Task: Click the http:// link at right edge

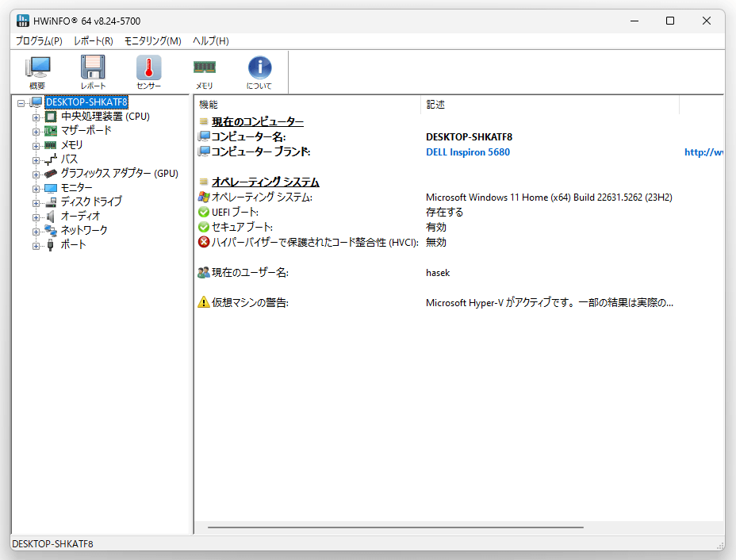Action: click(x=703, y=152)
